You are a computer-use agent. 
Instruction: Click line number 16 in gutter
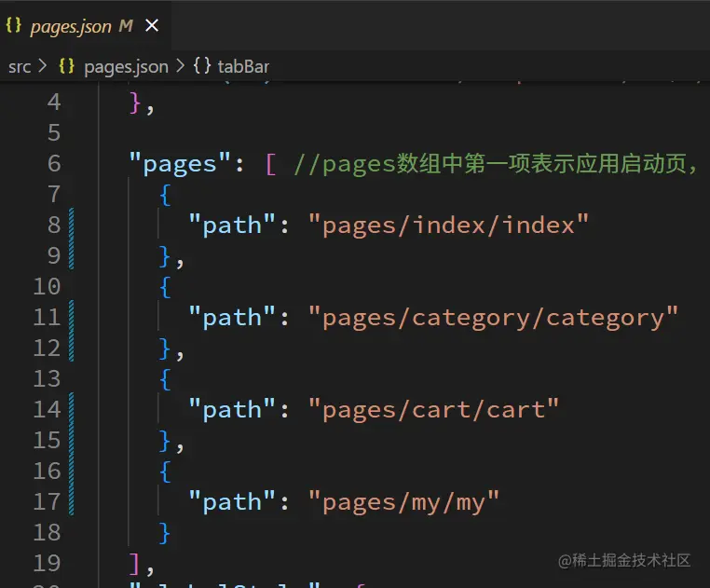[48, 472]
